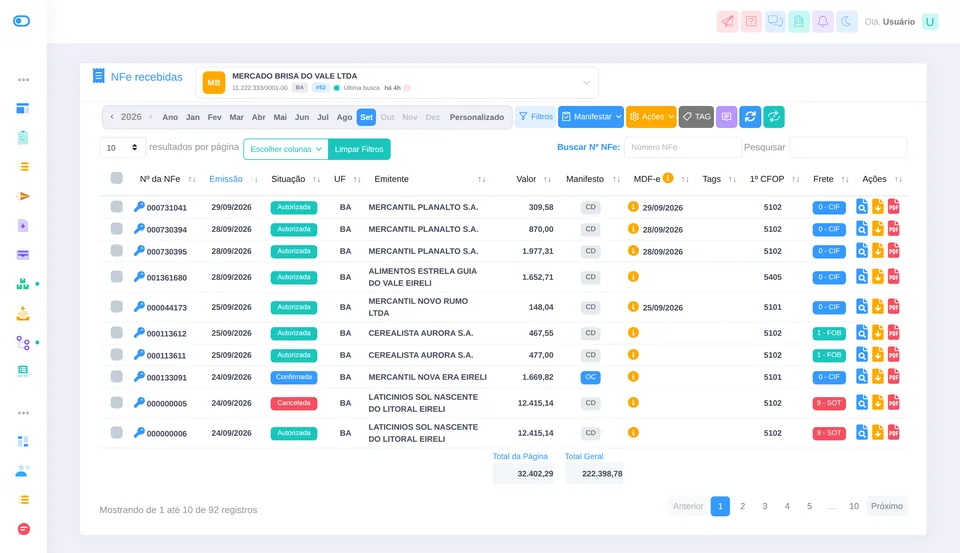Click the refresh sync icon button

(x=750, y=116)
